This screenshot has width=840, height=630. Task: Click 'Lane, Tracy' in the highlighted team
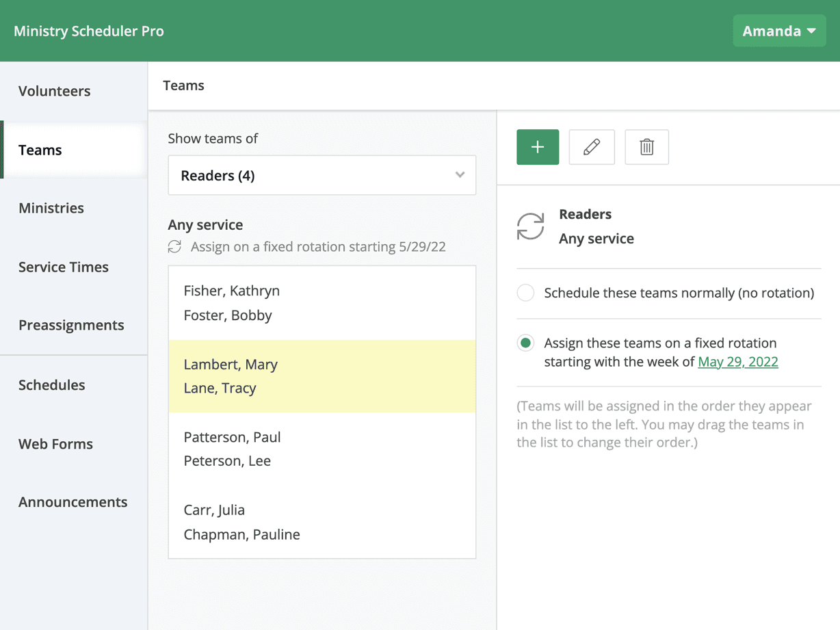point(220,388)
